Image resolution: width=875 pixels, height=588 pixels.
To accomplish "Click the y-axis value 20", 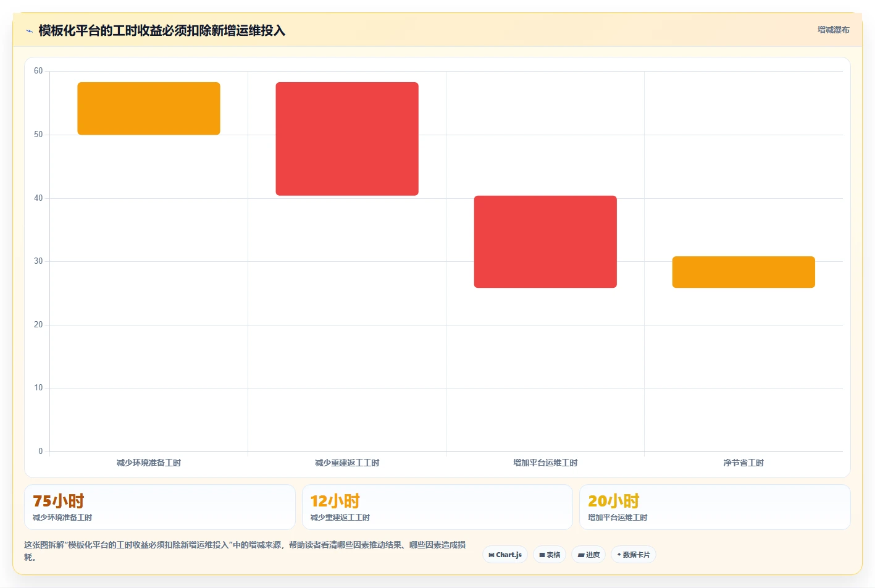I will coord(38,325).
